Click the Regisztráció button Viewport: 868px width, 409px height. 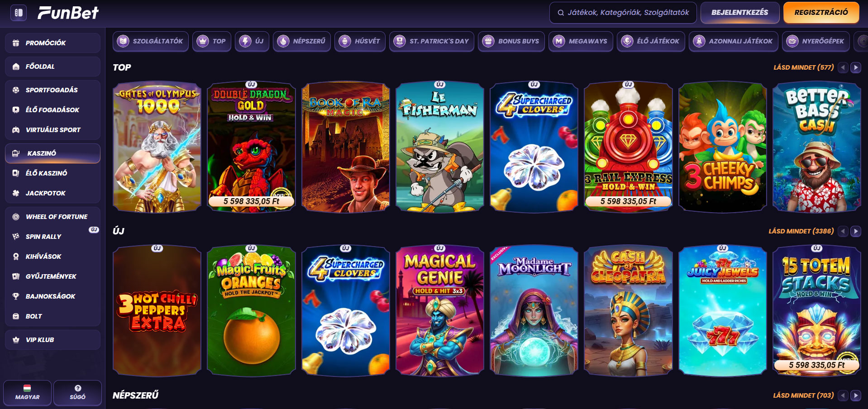[821, 13]
